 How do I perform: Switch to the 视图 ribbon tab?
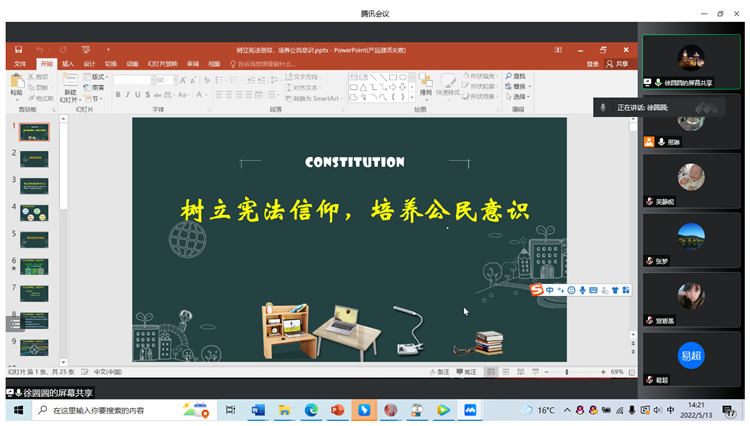click(214, 64)
